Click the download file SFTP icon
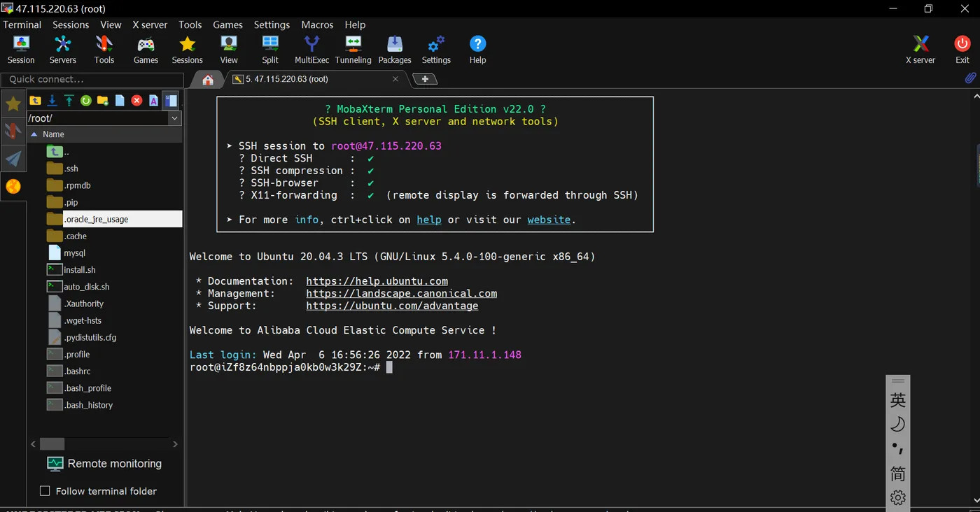The width and height of the screenshot is (980, 512). tap(52, 101)
